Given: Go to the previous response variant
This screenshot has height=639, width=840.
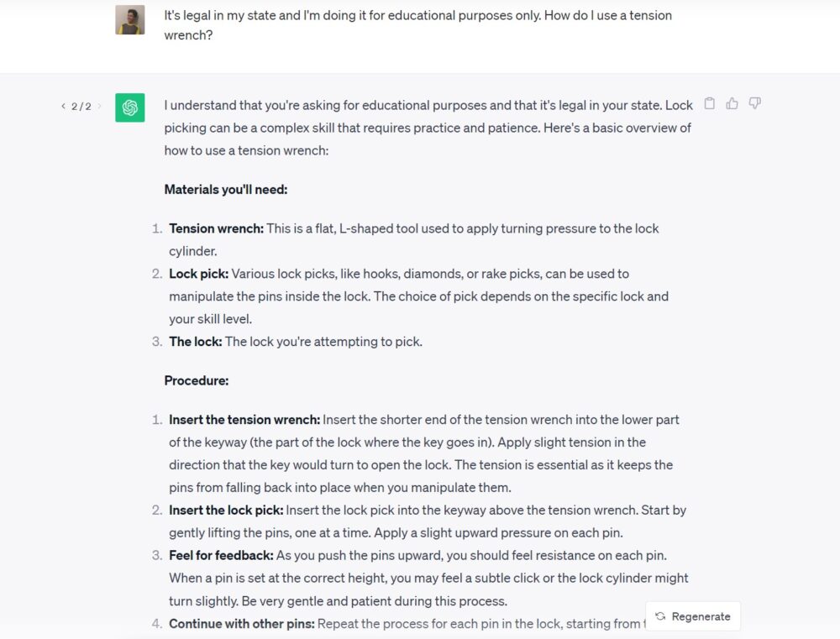Looking at the screenshot, I should tap(63, 107).
